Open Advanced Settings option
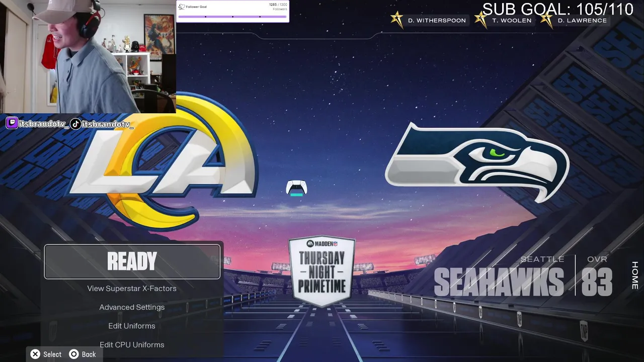This screenshot has height=362, width=644. (132, 307)
